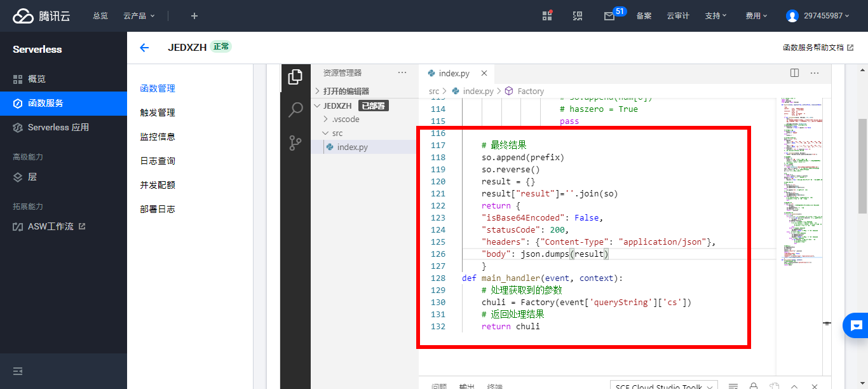
Task: Select the 部署日志 tab
Action: [x=158, y=209]
